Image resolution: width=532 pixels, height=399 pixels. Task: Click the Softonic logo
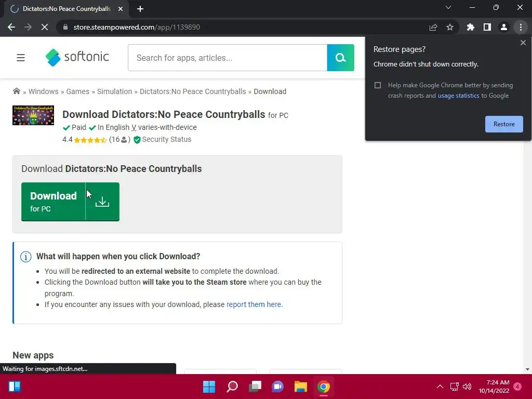77,57
